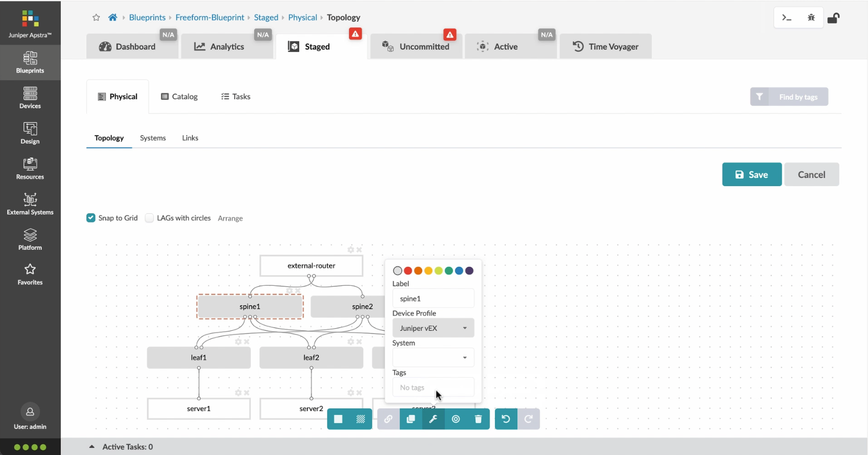Open Freeform-Blueprint breadcrumb link
868x455 pixels.
coord(210,17)
